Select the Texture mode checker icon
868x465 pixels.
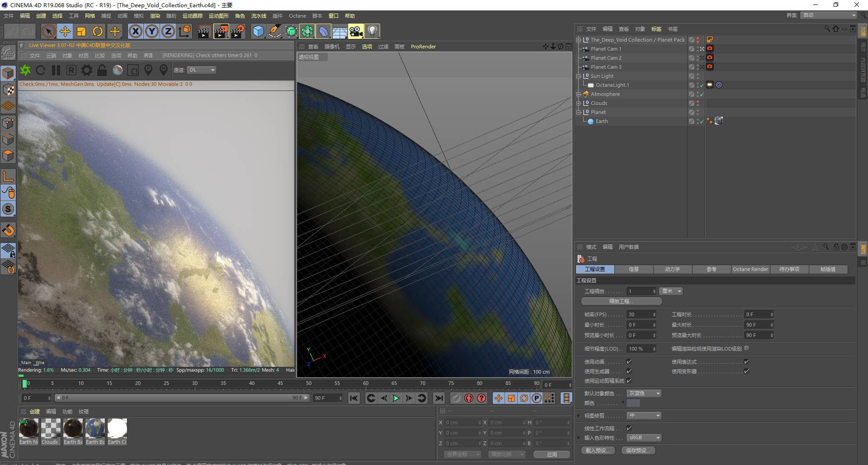coord(8,90)
